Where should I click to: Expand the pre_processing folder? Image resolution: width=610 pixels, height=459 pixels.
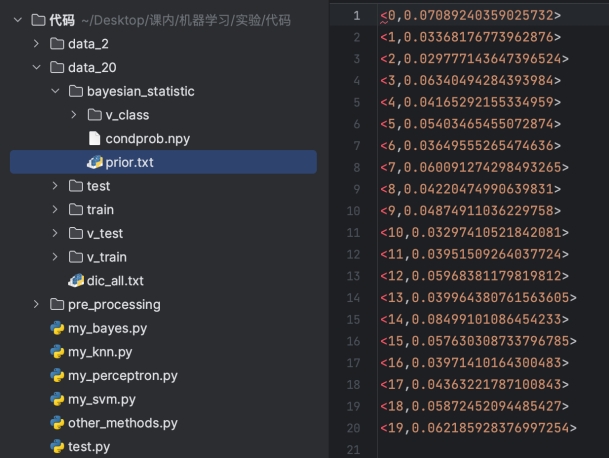[x=37, y=305]
